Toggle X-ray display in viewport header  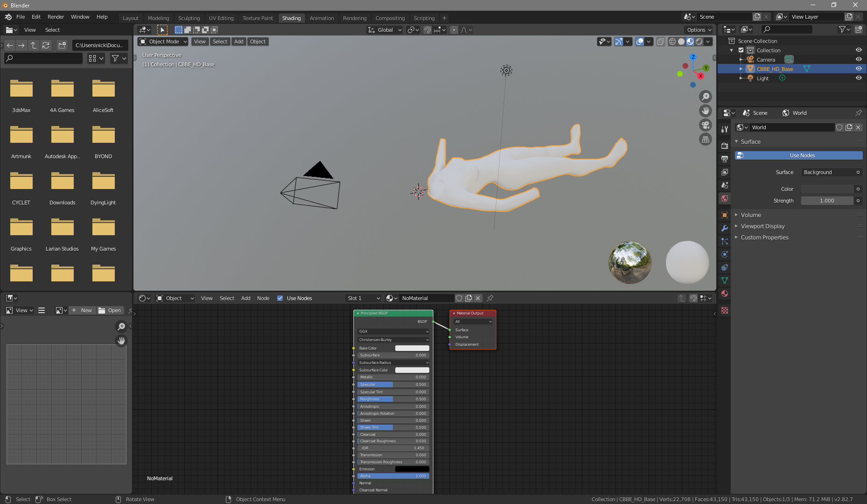661,42
